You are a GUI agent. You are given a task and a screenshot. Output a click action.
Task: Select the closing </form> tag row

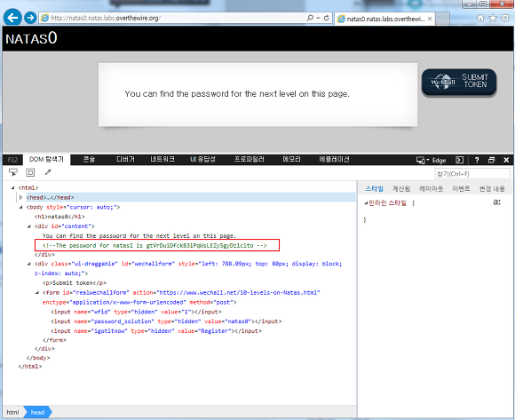54,340
